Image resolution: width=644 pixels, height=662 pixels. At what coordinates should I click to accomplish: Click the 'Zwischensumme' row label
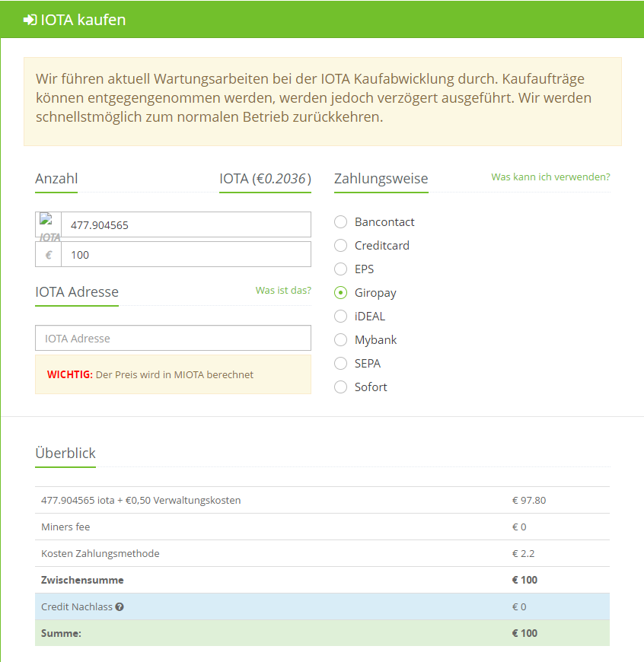[82, 580]
